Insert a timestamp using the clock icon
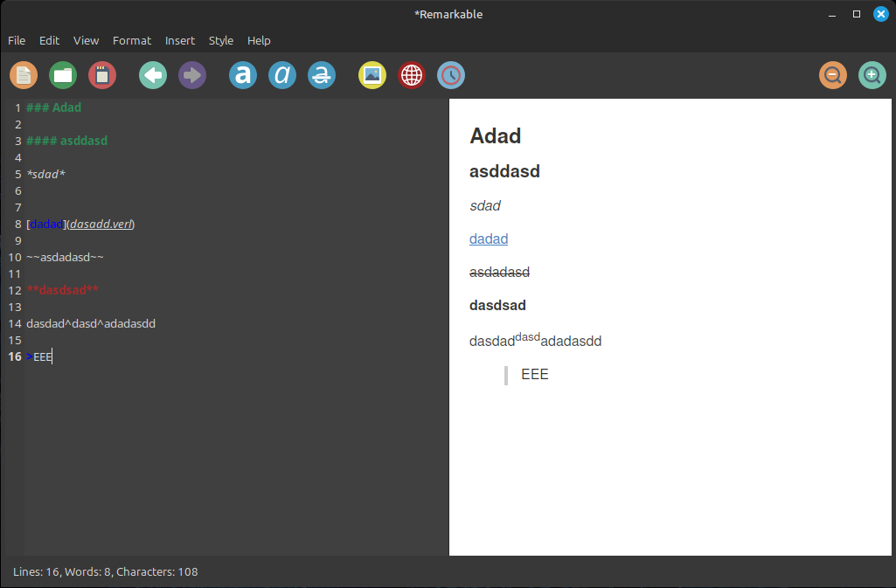 coord(451,75)
